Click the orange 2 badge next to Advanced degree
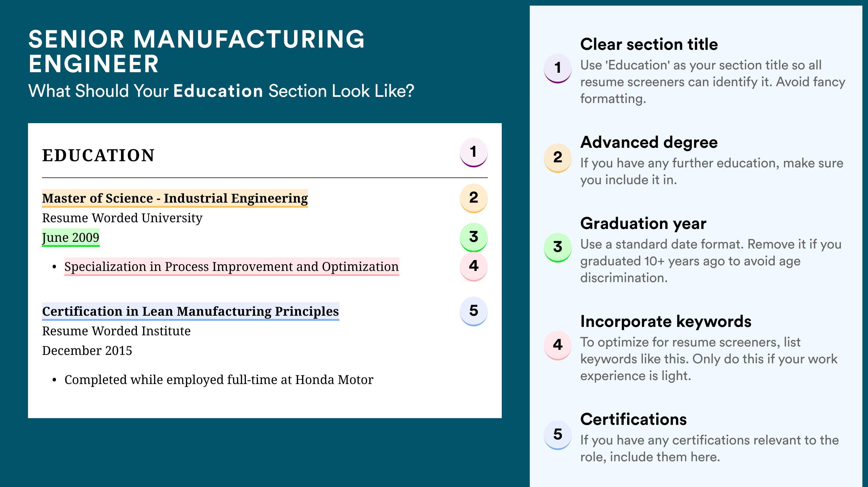 [557, 158]
